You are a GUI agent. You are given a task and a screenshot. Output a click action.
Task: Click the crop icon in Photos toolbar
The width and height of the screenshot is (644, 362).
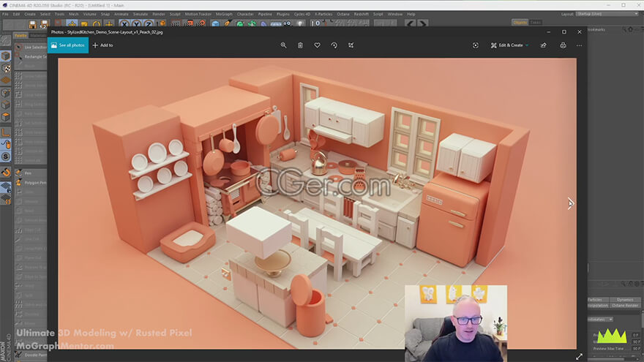click(x=351, y=45)
